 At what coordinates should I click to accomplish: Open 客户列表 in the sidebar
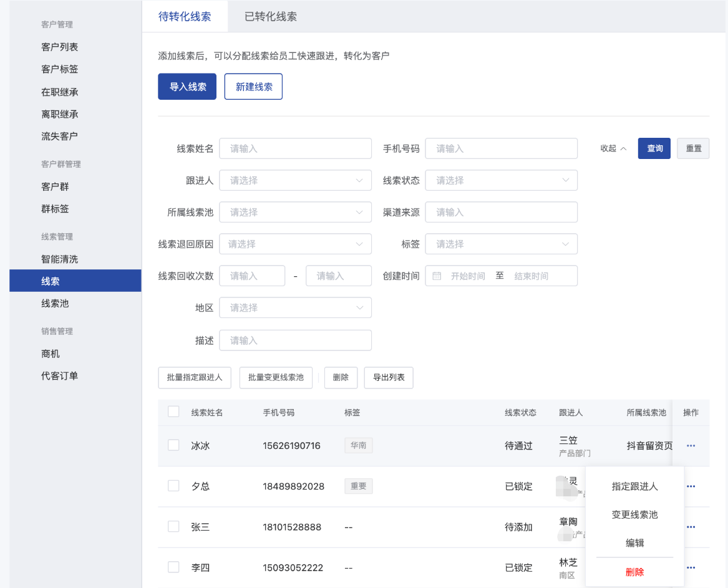[59, 47]
